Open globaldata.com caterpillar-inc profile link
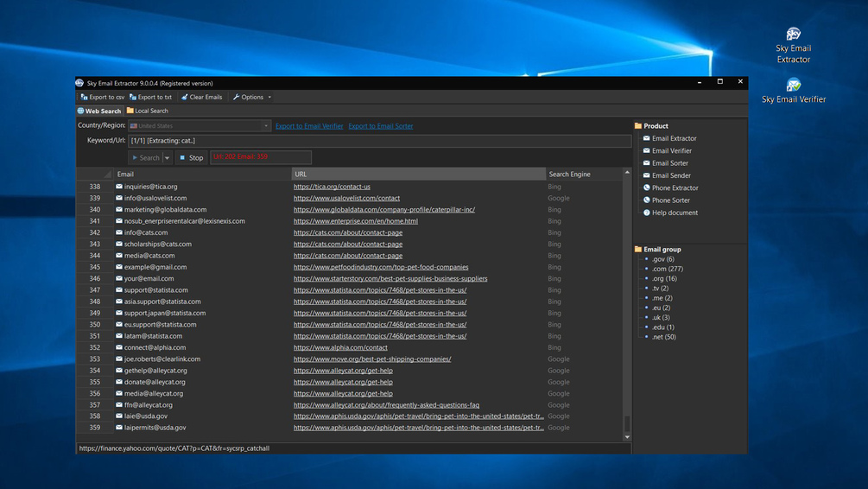 tap(384, 209)
